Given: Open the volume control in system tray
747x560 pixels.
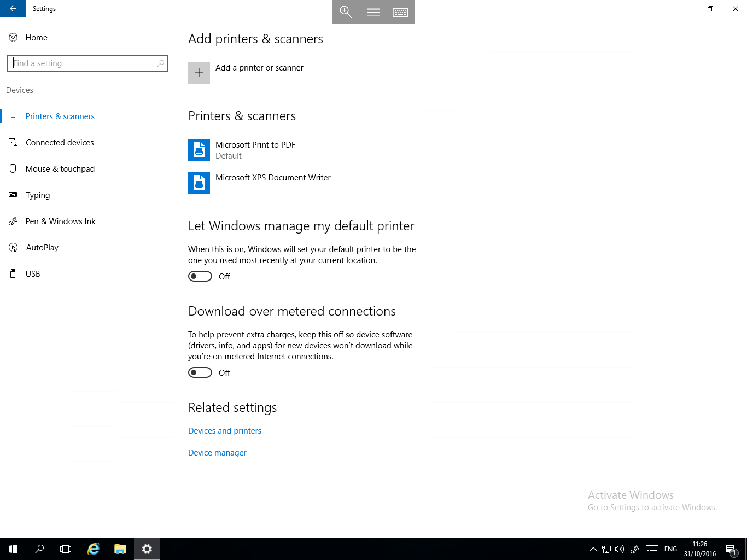Looking at the screenshot, I should (x=619, y=549).
